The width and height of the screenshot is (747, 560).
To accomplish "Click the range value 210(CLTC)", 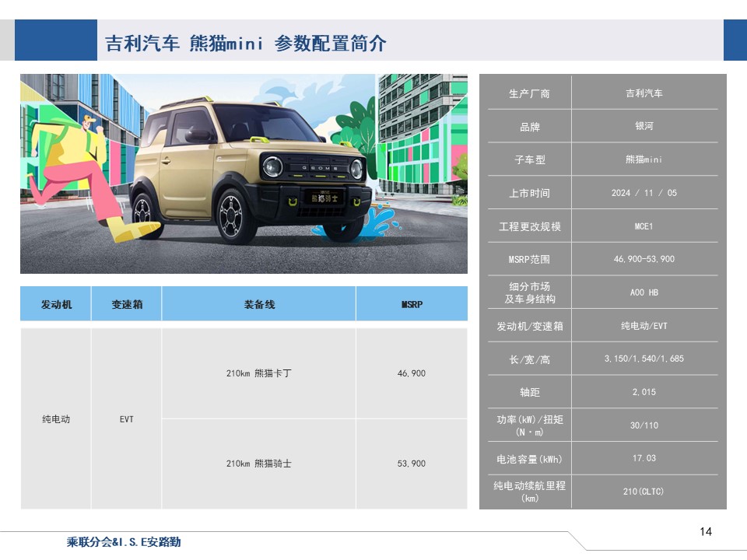I will 644,492.
